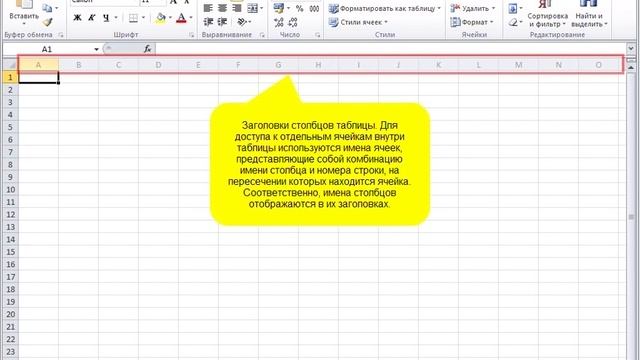This screenshot has height=360, width=640.
Task: Apply the yellow fill color bucket
Action: pos(161,18)
